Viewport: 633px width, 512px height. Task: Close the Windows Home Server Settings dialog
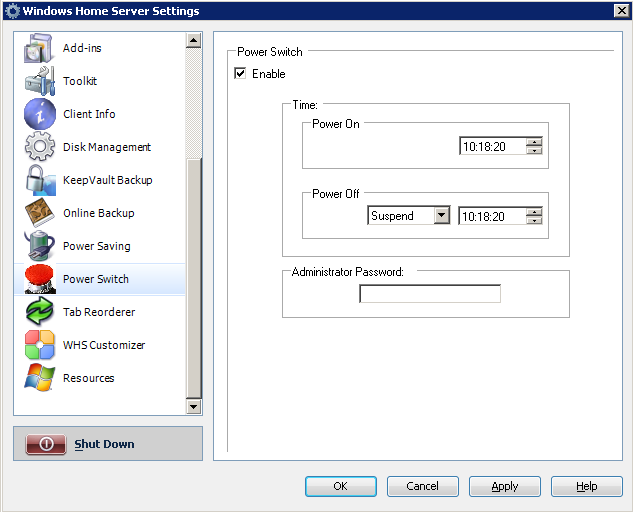(621, 10)
